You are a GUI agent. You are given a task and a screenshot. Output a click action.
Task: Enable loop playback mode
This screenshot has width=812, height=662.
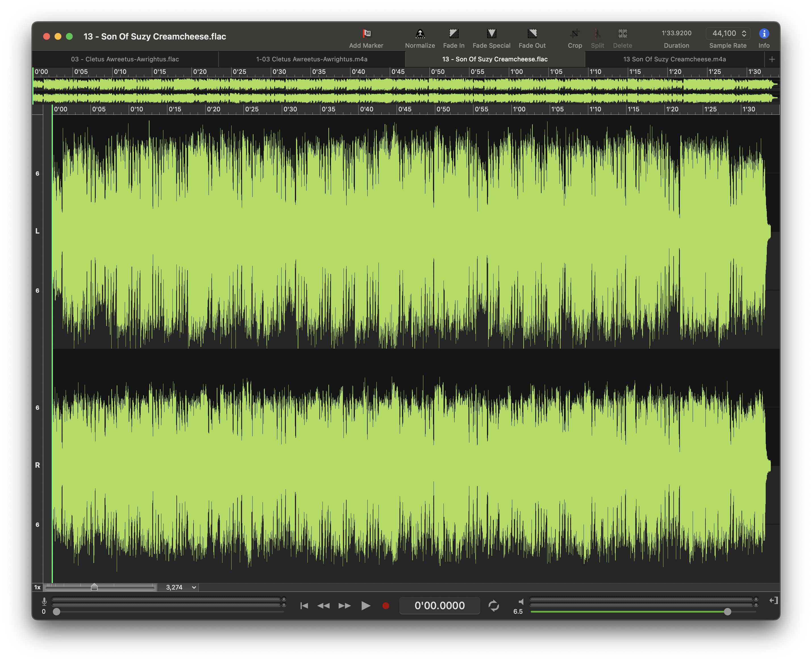pyautogui.click(x=494, y=605)
